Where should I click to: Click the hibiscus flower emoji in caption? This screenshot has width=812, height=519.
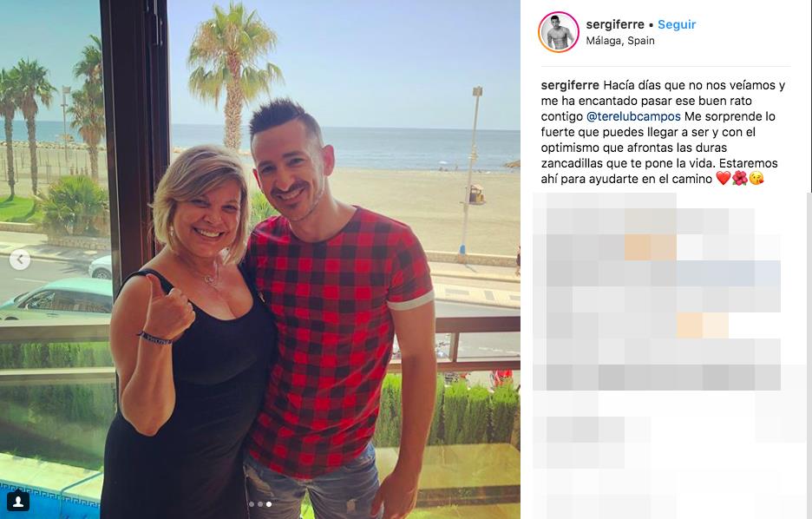(739, 179)
